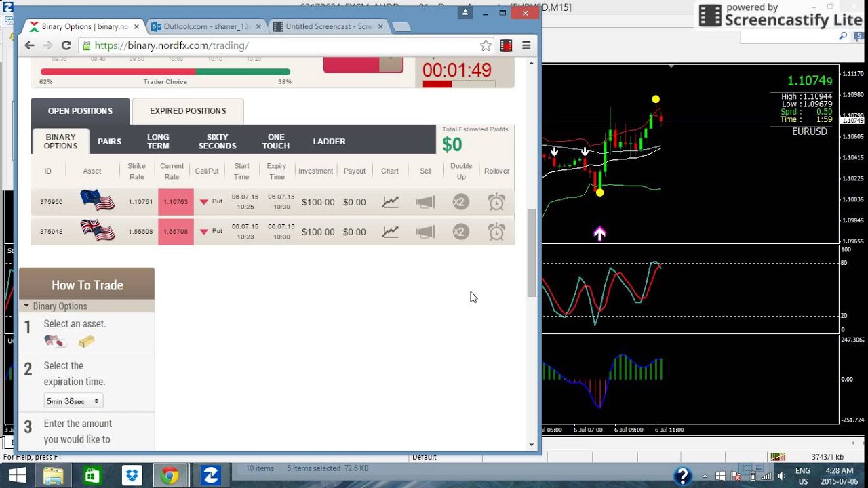Click the Total Estimated Profits $0 value
The image size is (868, 488).
(452, 144)
